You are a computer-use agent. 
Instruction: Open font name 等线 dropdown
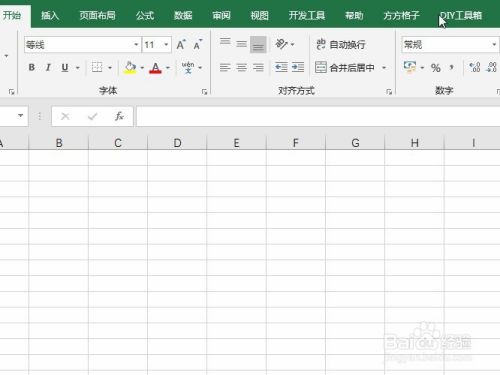pyautogui.click(x=136, y=45)
